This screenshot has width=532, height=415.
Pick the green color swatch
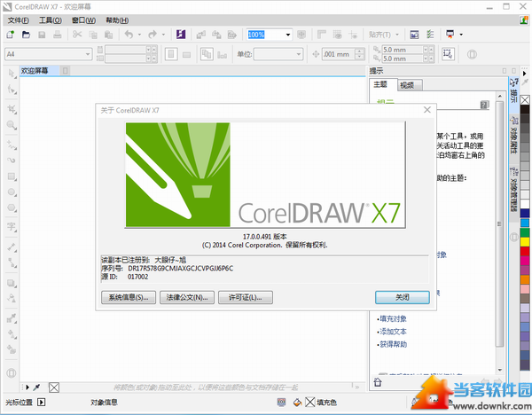(x=525, y=232)
